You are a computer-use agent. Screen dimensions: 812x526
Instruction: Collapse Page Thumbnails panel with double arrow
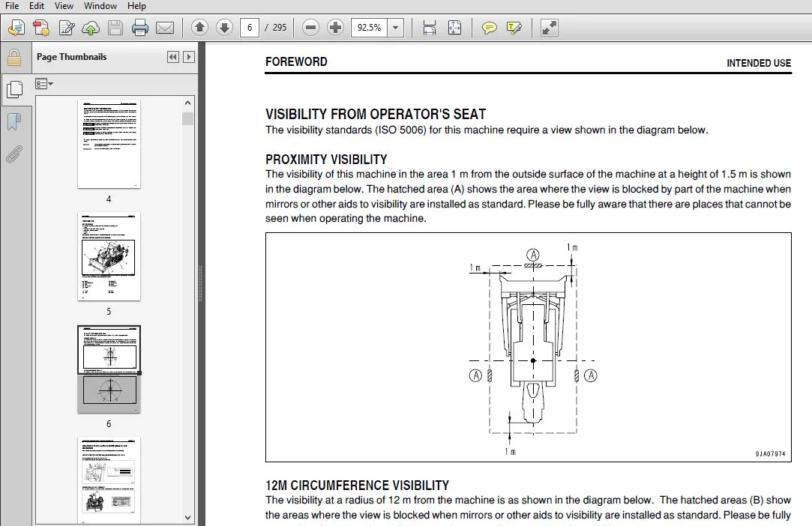173,57
